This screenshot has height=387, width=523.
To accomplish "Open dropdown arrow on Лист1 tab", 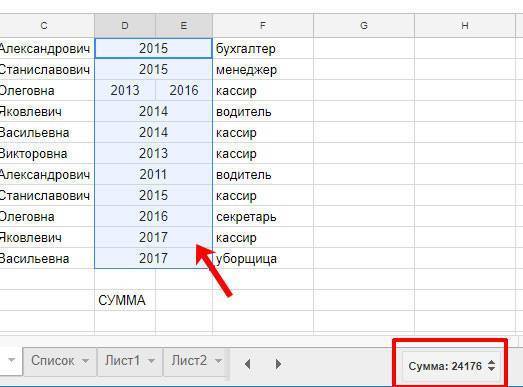I will (x=151, y=361).
